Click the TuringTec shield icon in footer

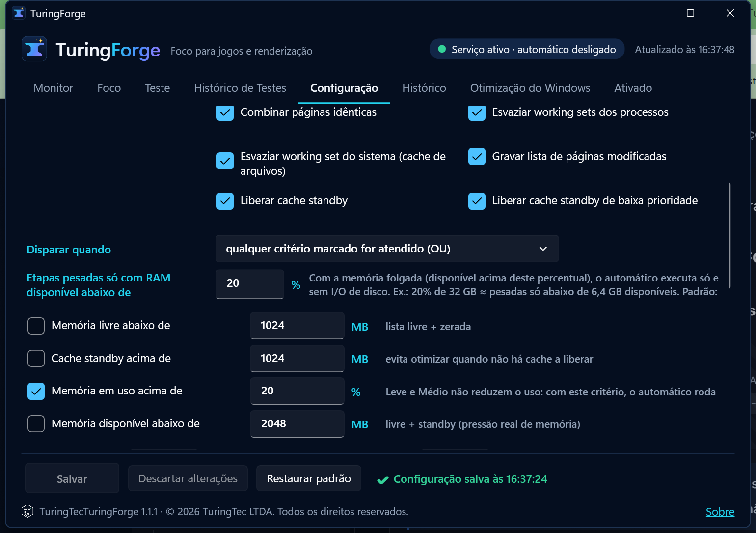[x=27, y=511]
